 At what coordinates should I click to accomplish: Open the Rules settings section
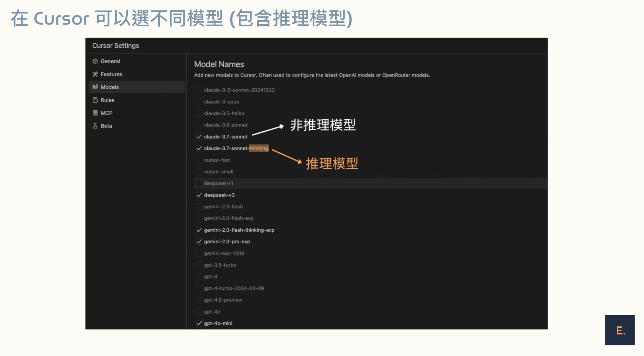point(137,100)
